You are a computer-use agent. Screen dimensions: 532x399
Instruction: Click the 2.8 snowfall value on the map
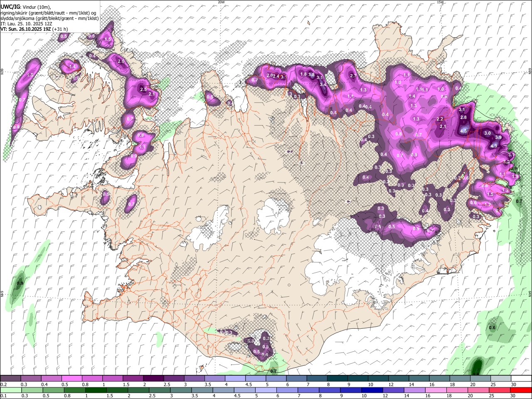click(x=464, y=118)
